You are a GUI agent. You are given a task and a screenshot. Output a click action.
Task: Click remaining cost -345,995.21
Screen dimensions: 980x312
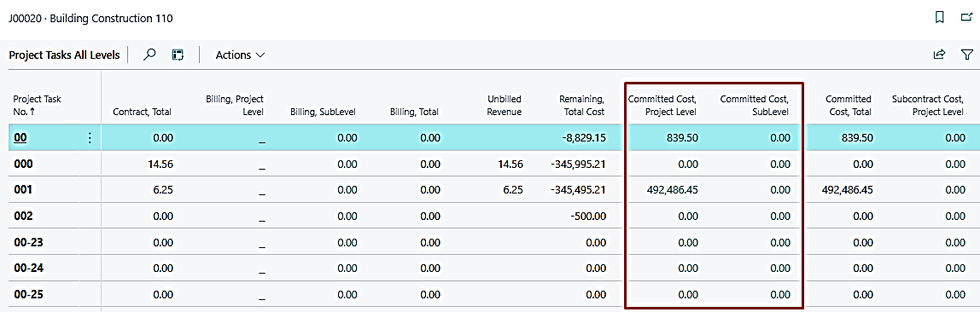click(x=578, y=165)
